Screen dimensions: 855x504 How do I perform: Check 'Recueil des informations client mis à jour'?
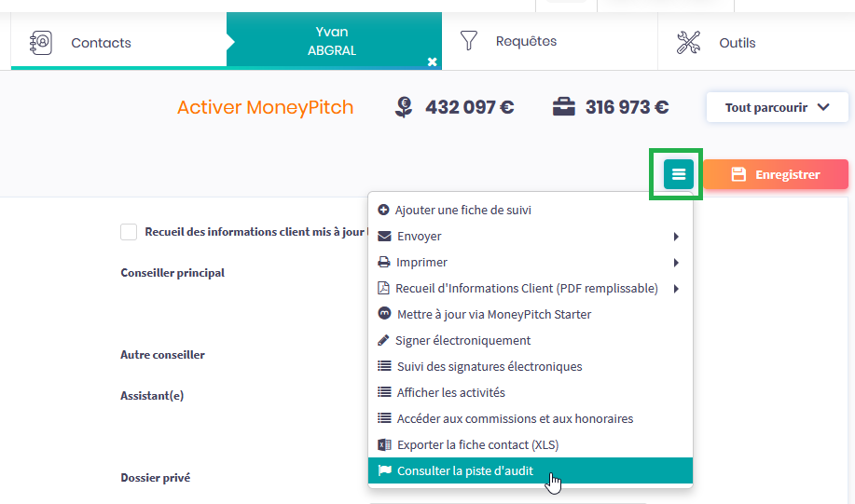click(x=129, y=232)
